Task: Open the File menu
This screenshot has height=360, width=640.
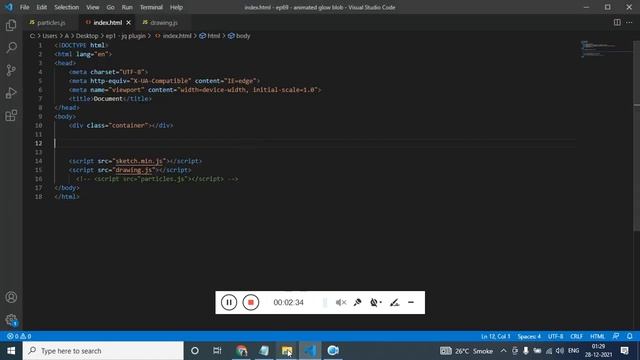Action: pos(24,7)
